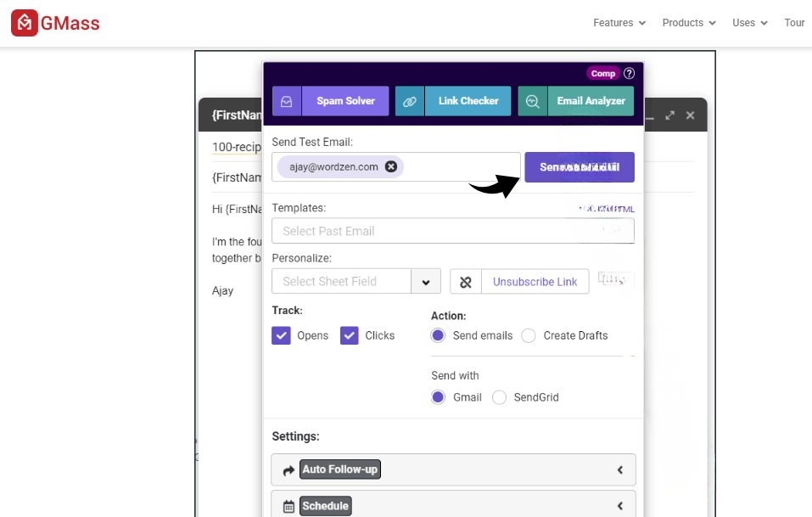Open the Products menu
Viewport: 812px width, 517px height.
(689, 23)
